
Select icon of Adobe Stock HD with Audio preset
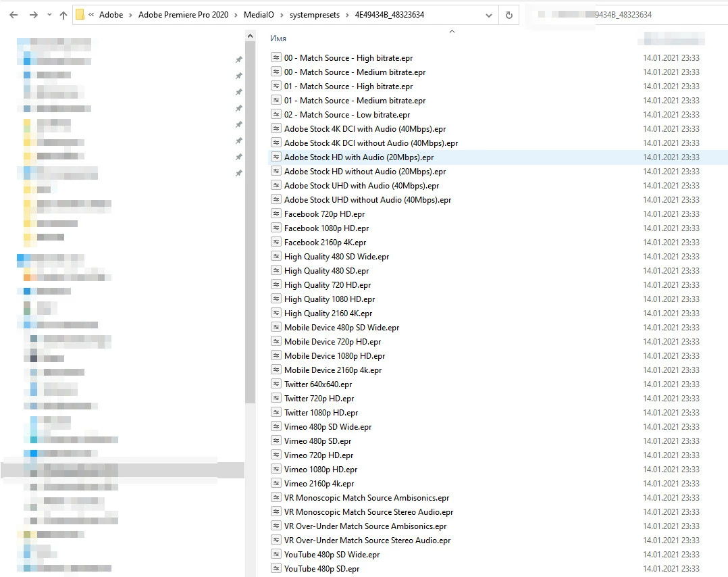(276, 157)
